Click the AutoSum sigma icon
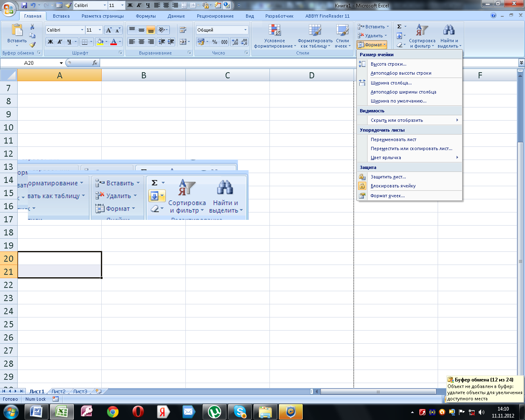Screen dimensions: 525x420 pyautogui.click(x=399, y=27)
